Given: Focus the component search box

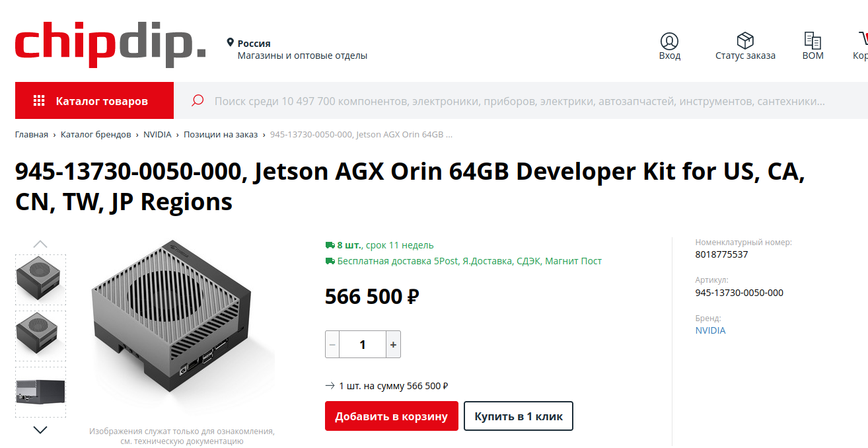Looking at the screenshot, I should 520,101.
